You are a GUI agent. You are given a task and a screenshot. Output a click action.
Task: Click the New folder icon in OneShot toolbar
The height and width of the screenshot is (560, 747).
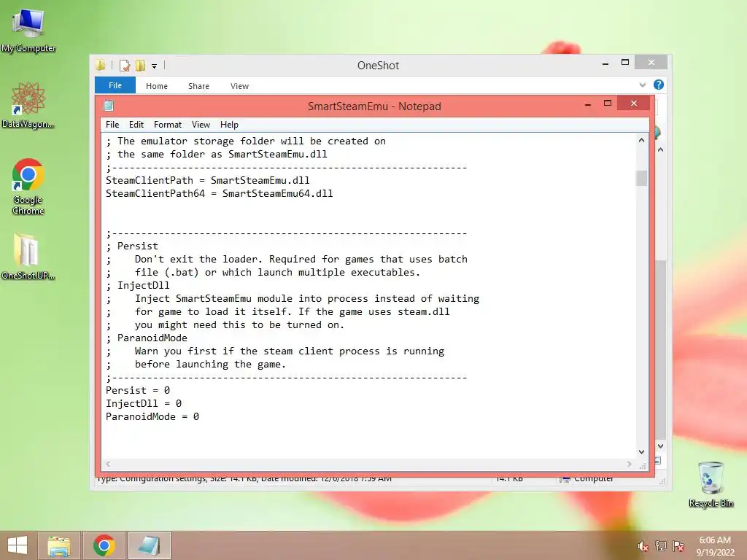coord(140,65)
